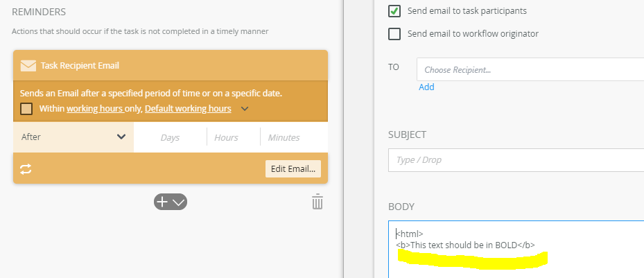Click the Task Recipient Email header

(171, 66)
